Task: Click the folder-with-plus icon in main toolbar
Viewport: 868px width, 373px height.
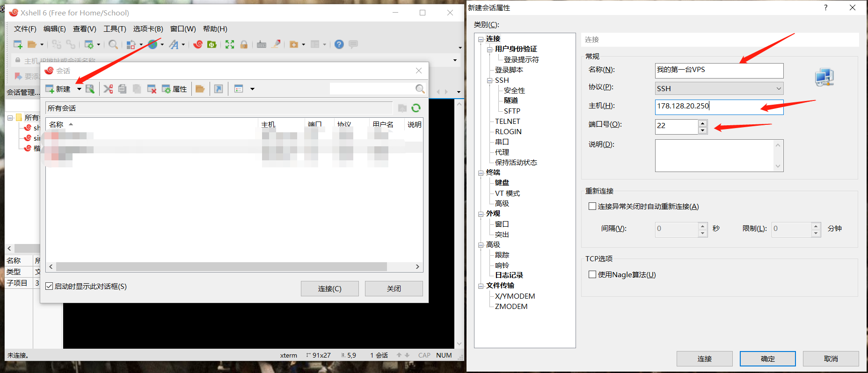Action: (x=294, y=44)
